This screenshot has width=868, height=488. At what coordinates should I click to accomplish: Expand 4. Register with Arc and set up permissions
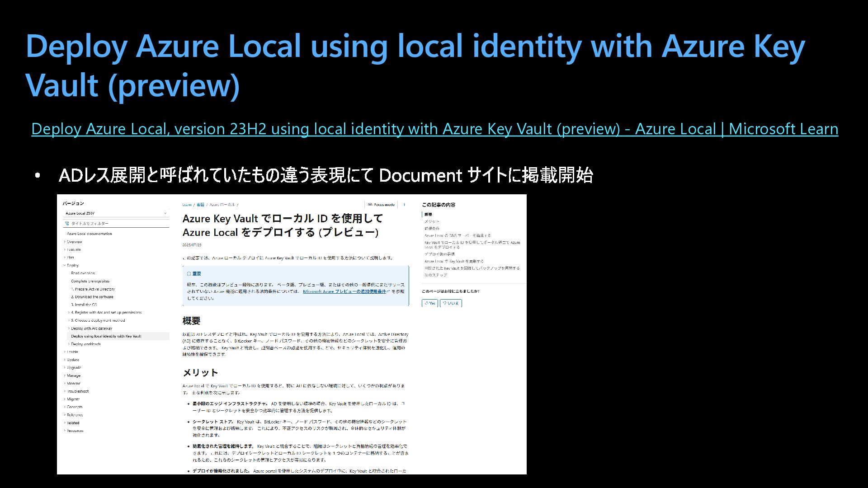(x=105, y=312)
